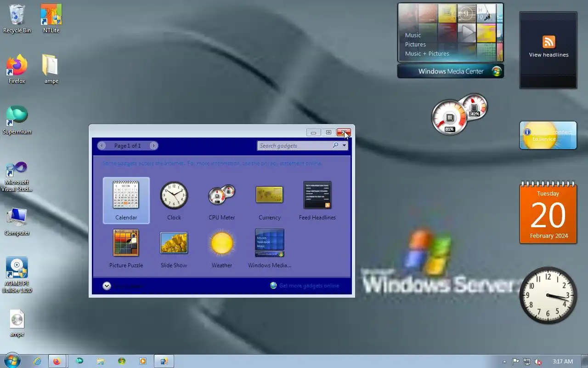Click the desktop weather gadget service message
588x368 pixels.
[x=548, y=135]
